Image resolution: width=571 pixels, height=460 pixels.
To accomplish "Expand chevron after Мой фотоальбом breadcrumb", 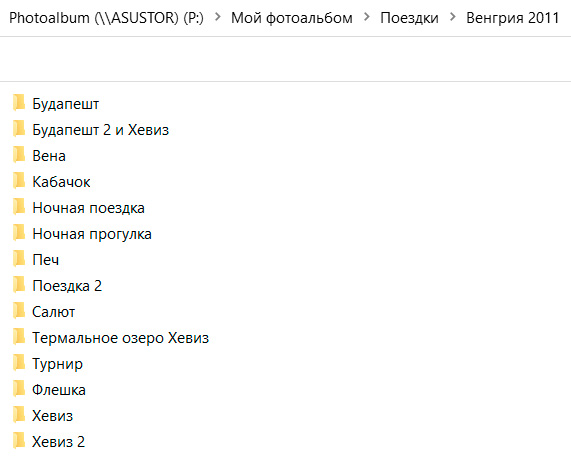I will [x=367, y=17].
